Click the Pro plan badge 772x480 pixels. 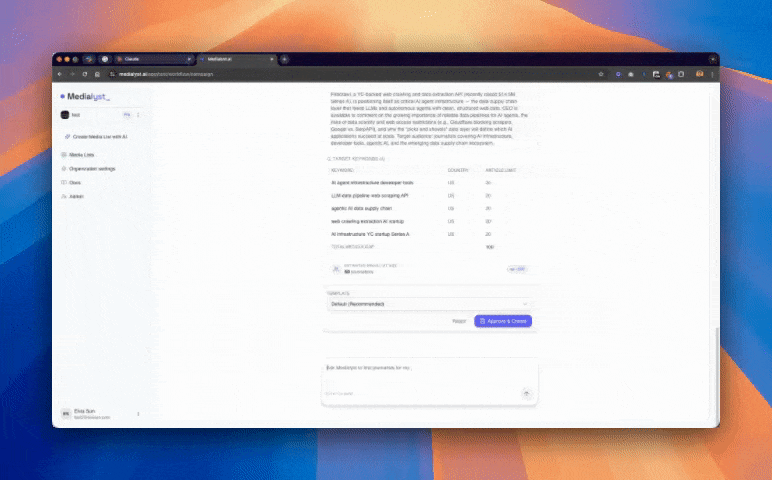click(x=127, y=115)
